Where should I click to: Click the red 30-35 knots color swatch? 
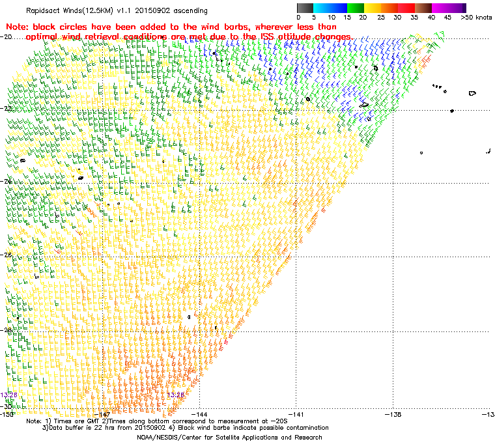pos(406,8)
